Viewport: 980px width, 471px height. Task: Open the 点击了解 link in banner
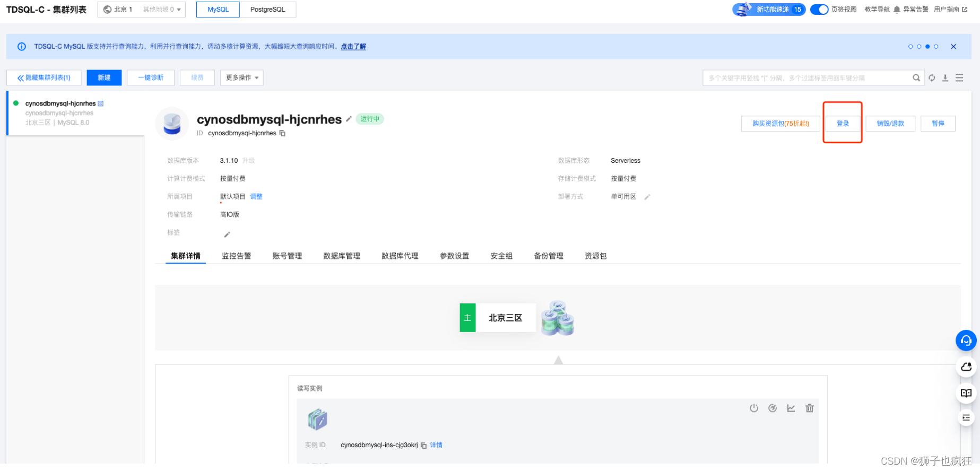[x=353, y=47]
